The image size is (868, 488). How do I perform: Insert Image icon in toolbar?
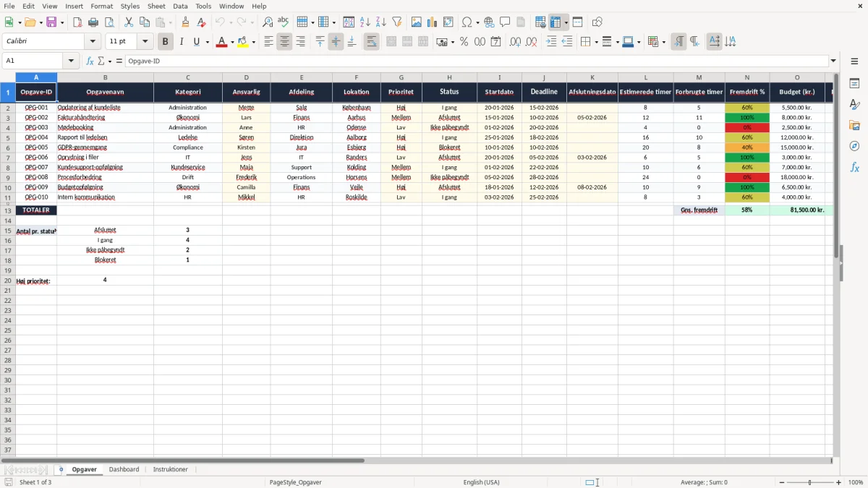click(417, 22)
